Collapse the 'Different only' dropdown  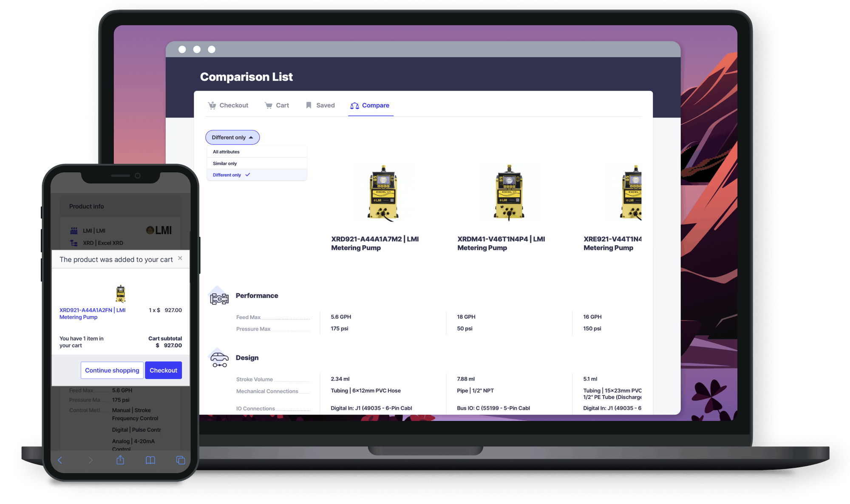coord(232,137)
